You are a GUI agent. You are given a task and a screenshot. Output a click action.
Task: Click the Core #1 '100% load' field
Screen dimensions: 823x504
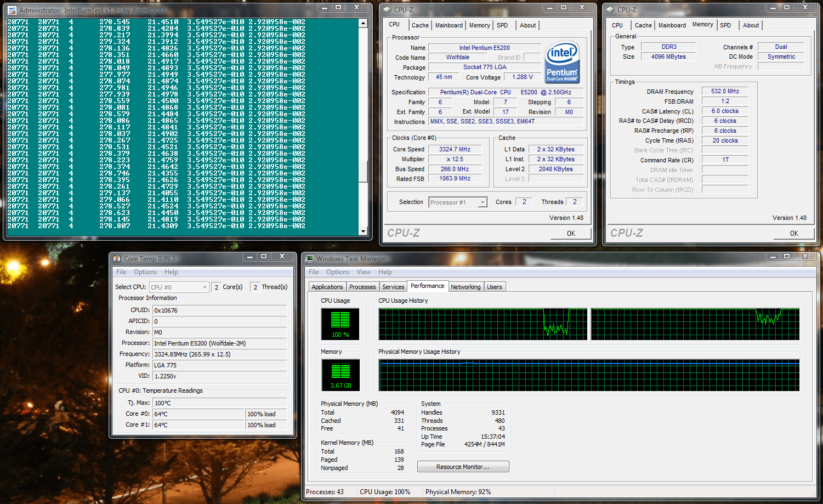(x=266, y=425)
